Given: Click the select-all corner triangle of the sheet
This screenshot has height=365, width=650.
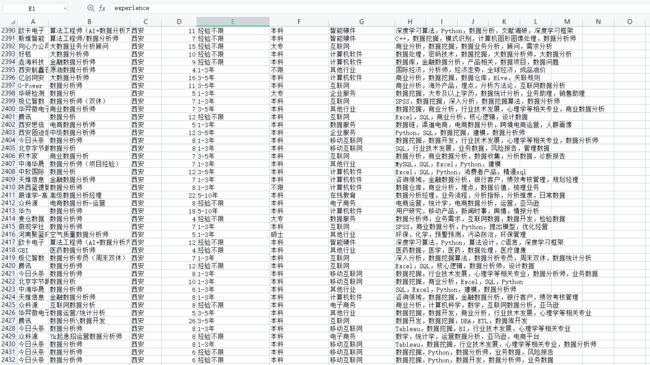Looking at the screenshot, I should [x=13, y=22].
